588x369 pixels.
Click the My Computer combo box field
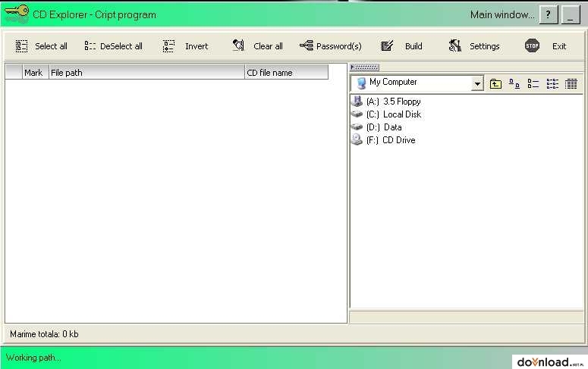(417, 83)
